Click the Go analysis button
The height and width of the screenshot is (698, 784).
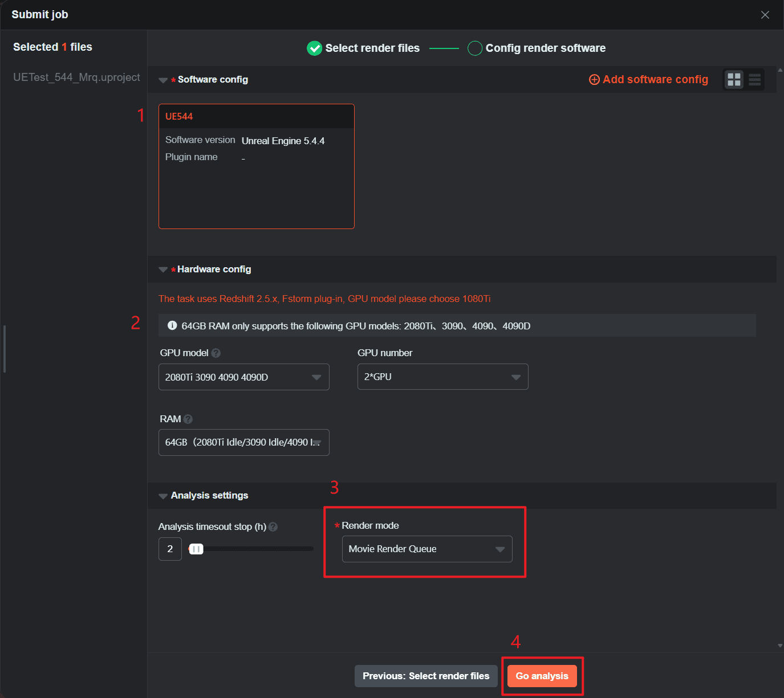click(x=542, y=676)
